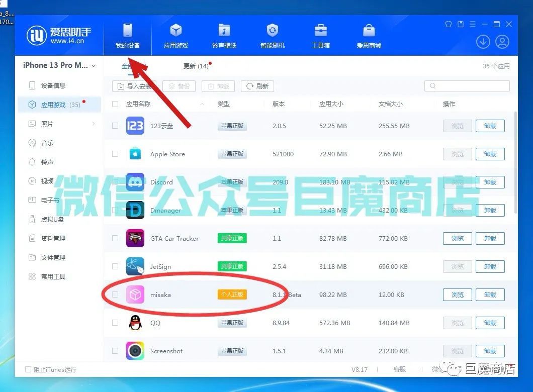Switch to the 更新 (14) tab
This screenshot has width=533, height=392.
(x=196, y=66)
